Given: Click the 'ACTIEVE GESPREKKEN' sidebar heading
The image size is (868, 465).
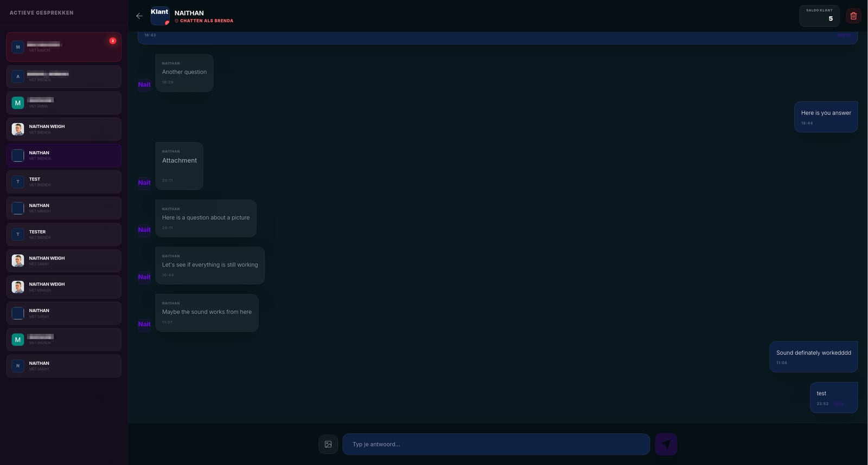Looking at the screenshot, I should pyautogui.click(x=42, y=12).
